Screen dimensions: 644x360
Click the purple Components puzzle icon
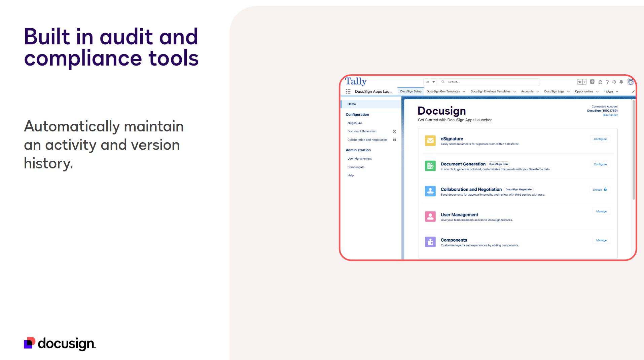pos(430,242)
